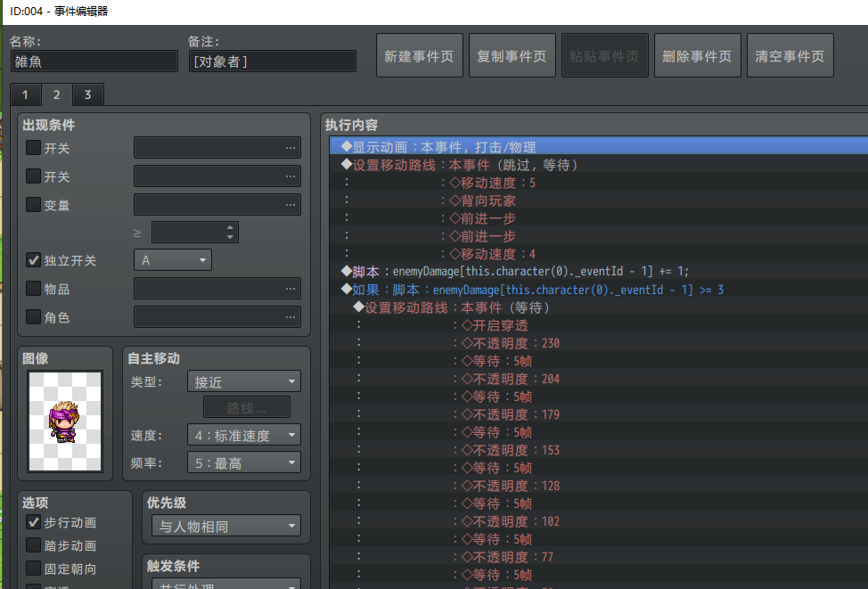Viewport: 868px width, 589px height.
Task: Switch to event page tab 1
Action: [x=25, y=94]
